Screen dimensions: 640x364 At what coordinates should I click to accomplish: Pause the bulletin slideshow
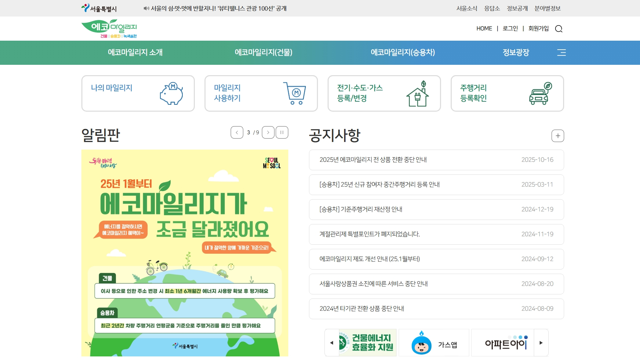click(282, 132)
